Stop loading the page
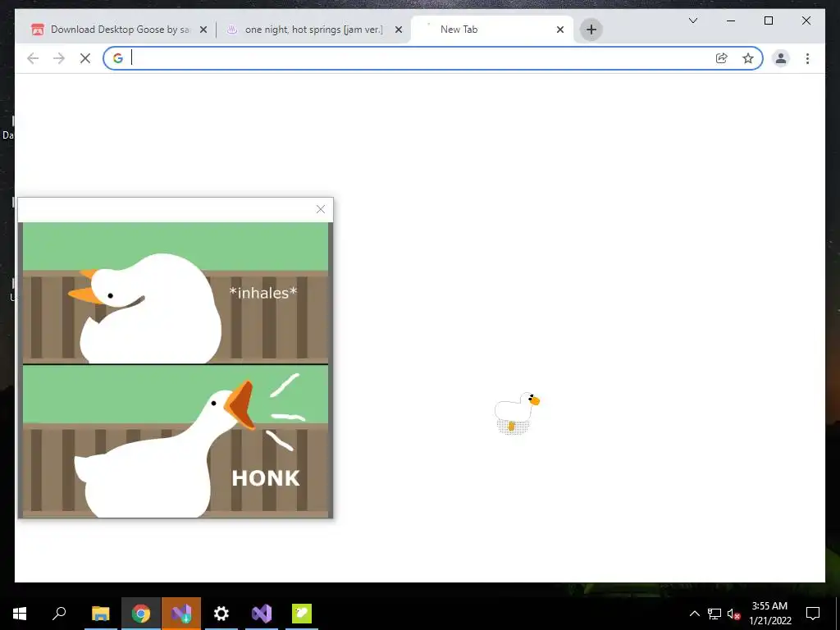Image resolution: width=840 pixels, height=630 pixels. tap(85, 58)
